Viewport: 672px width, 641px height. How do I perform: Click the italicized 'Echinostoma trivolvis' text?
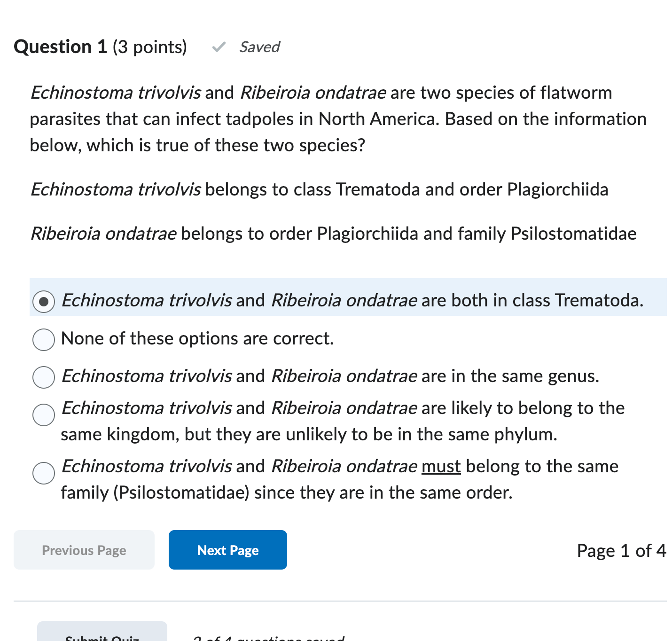tap(115, 93)
